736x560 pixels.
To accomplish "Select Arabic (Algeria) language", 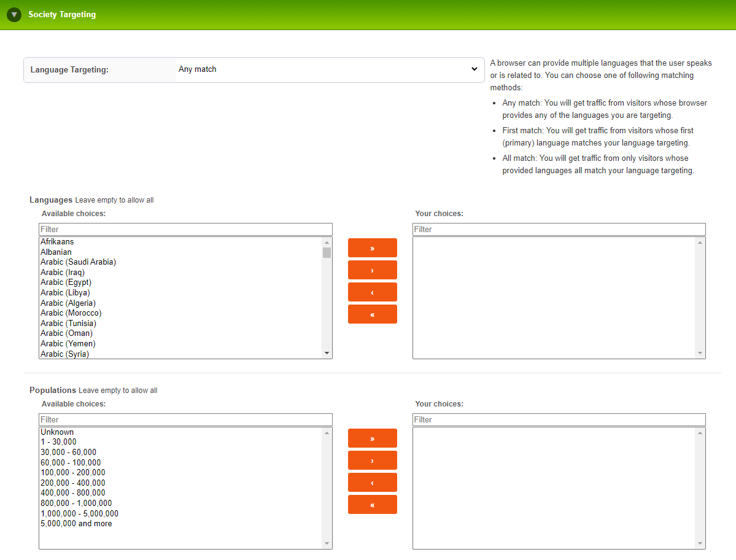I will coord(180,303).
